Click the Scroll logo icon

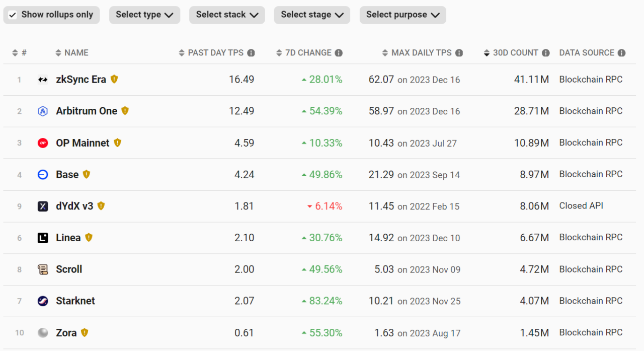pyautogui.click(x=43, y=269)
